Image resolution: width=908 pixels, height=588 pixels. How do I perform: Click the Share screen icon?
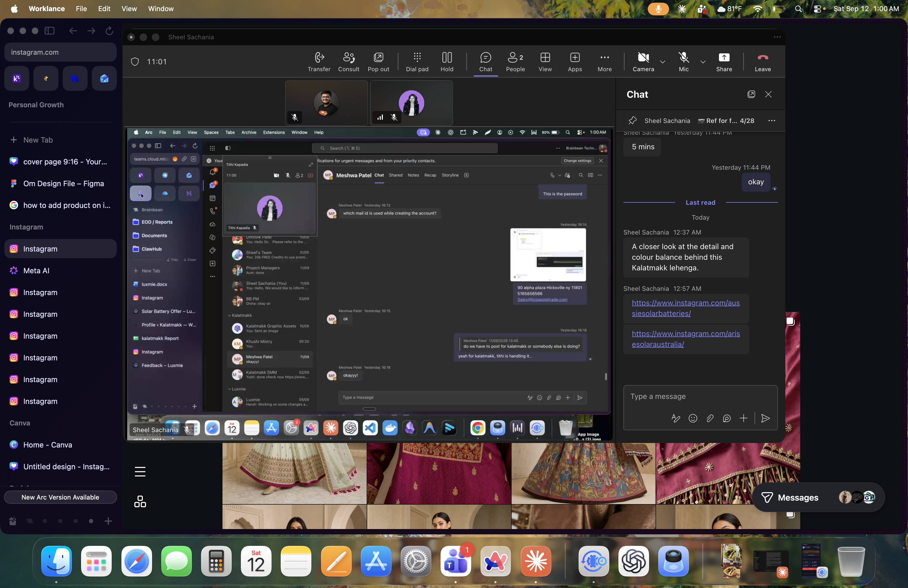tap(724, 62)
